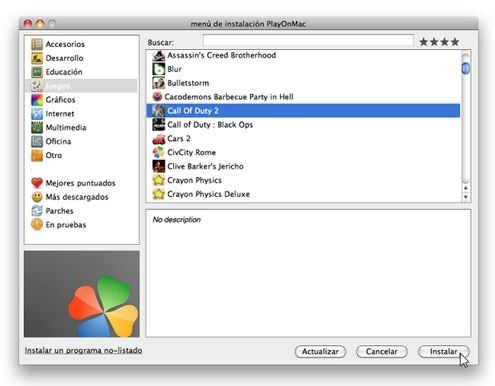The image size is (495, 386).
Task: Click the Crayon Physics star icon
Action: click(x=159, y=180)
